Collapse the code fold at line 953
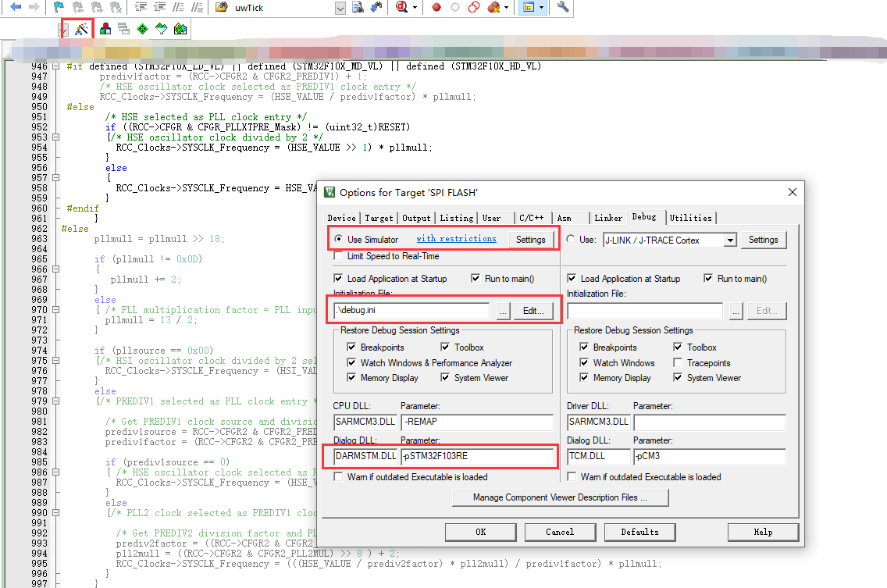Viewport: 887px width, 588px height. pyautogui.click(x=55, y=137)
